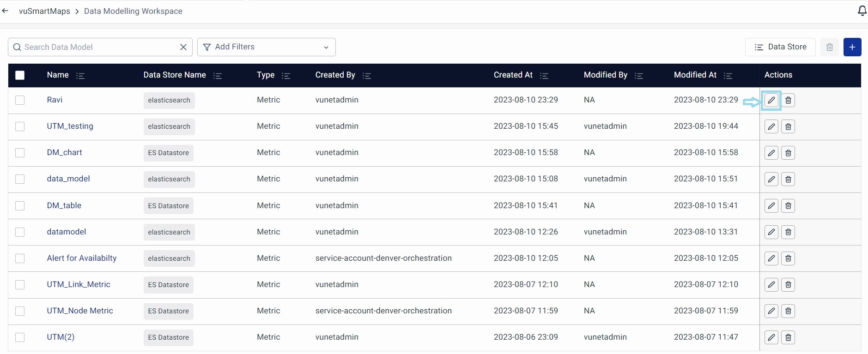Edit the Ravi data model
868x354 pixels.
[x=771, y=100]
